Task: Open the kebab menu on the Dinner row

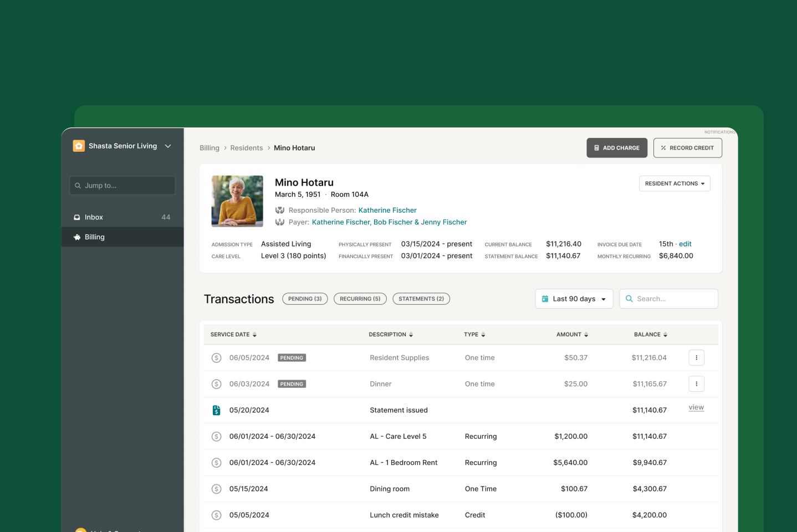Action: click(696, 383)
